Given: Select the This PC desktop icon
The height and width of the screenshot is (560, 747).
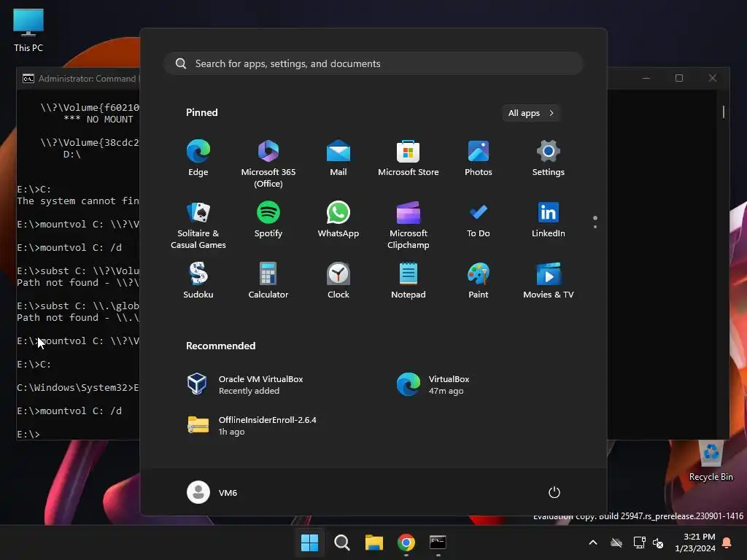Looking at the screenshot, I should (28, 30).
